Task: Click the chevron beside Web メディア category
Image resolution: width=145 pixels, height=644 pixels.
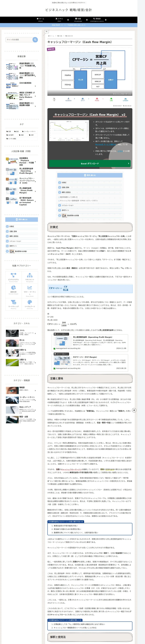Action: click(x=35, y=410)
